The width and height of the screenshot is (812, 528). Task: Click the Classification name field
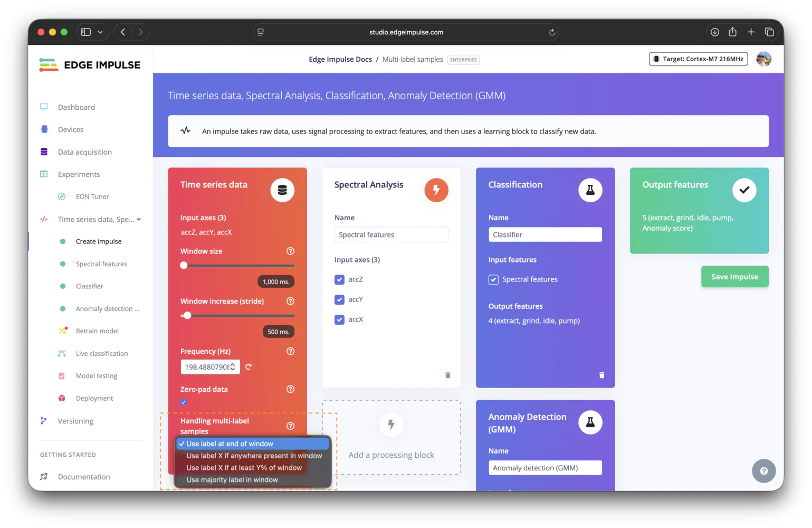(545, 234)
